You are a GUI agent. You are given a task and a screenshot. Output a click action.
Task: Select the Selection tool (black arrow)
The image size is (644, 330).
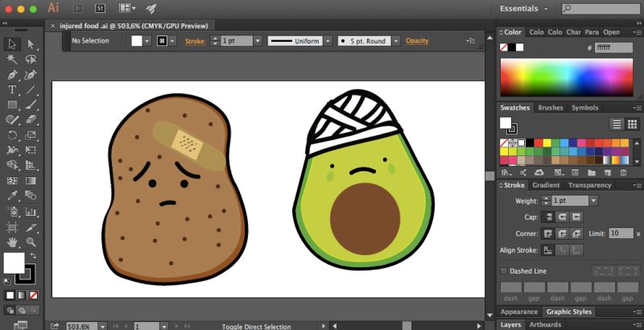12,44
